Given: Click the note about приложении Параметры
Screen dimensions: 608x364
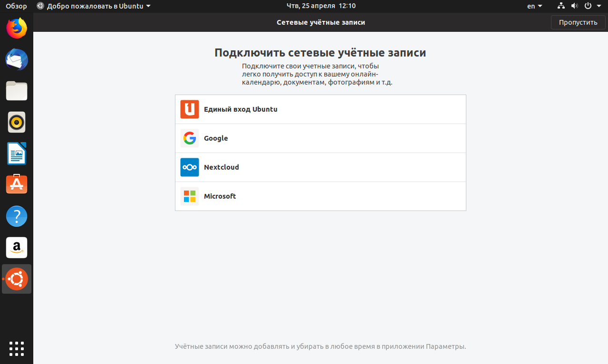Looking at the screenshot, I should coord(320,346).
